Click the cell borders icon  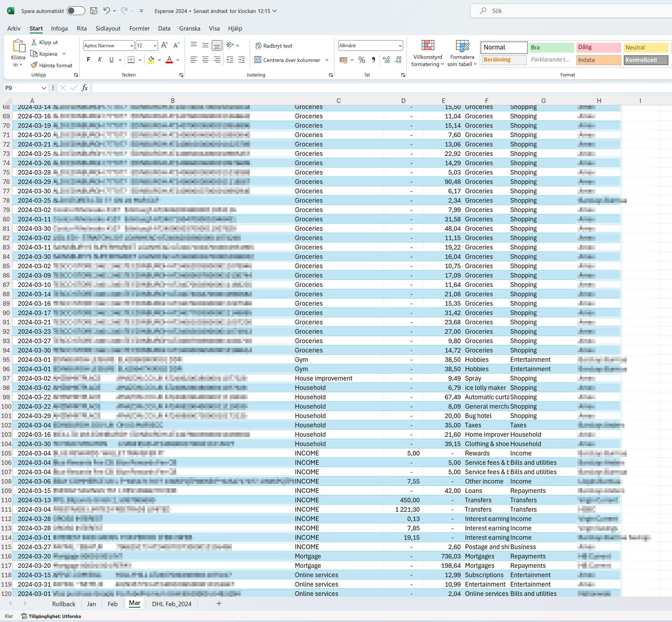[x=131, y=60]
